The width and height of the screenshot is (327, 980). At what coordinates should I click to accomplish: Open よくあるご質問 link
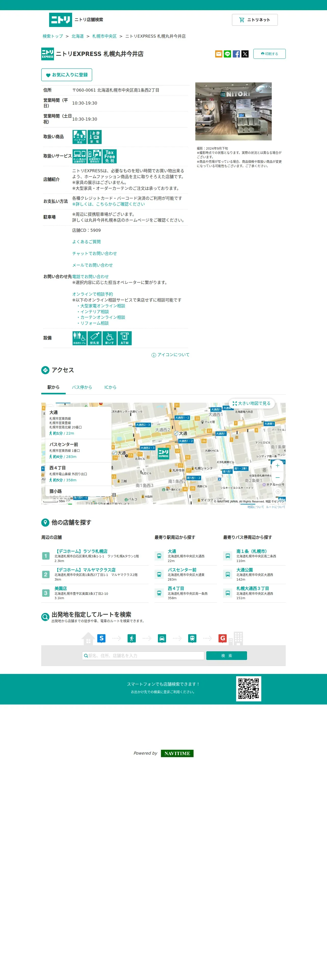click(x=86, y=242)
